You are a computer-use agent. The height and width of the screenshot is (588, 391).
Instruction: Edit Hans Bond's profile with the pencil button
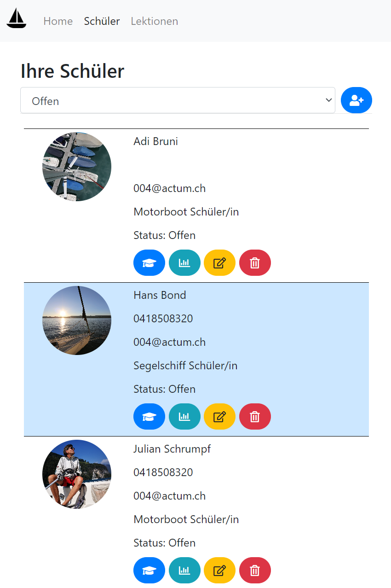(219, 417)
